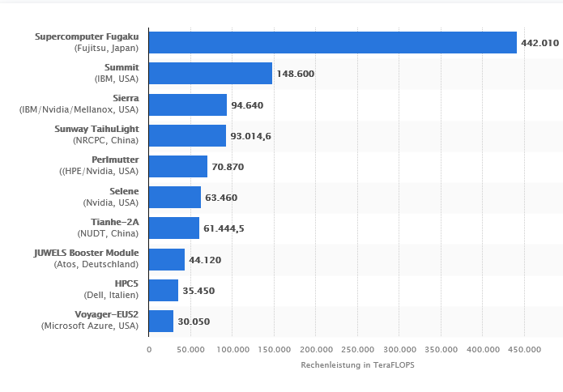Click the Supercomputer Fugaku label
The width and height of the screenshot is (563, 392).
87,37
